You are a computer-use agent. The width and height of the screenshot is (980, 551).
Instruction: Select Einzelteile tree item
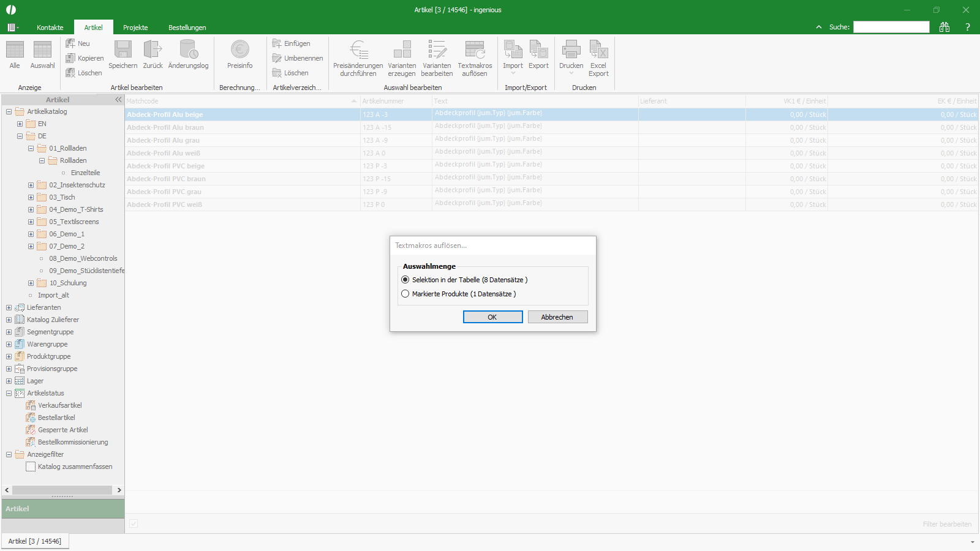[85, 173]
